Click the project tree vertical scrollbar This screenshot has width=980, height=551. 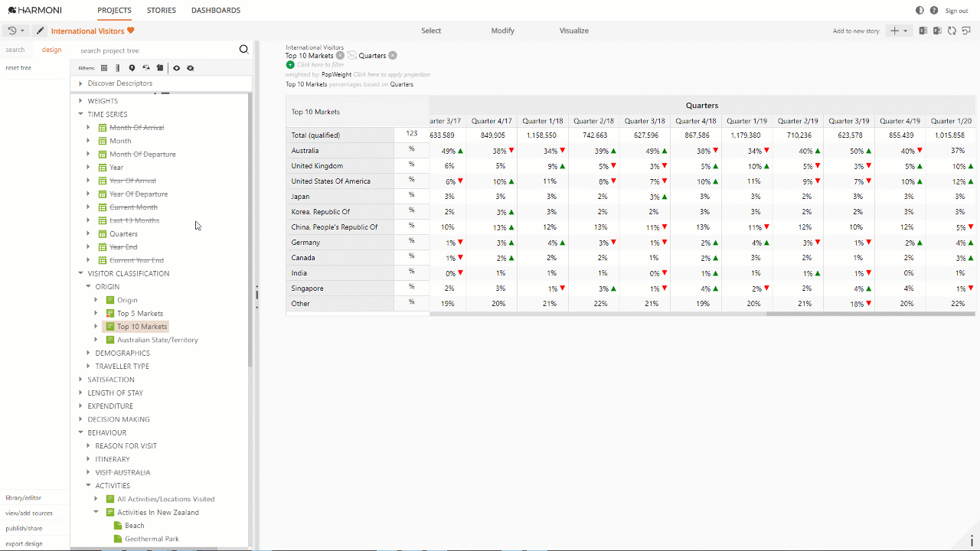pyautogui.click(x=250, y=230)
